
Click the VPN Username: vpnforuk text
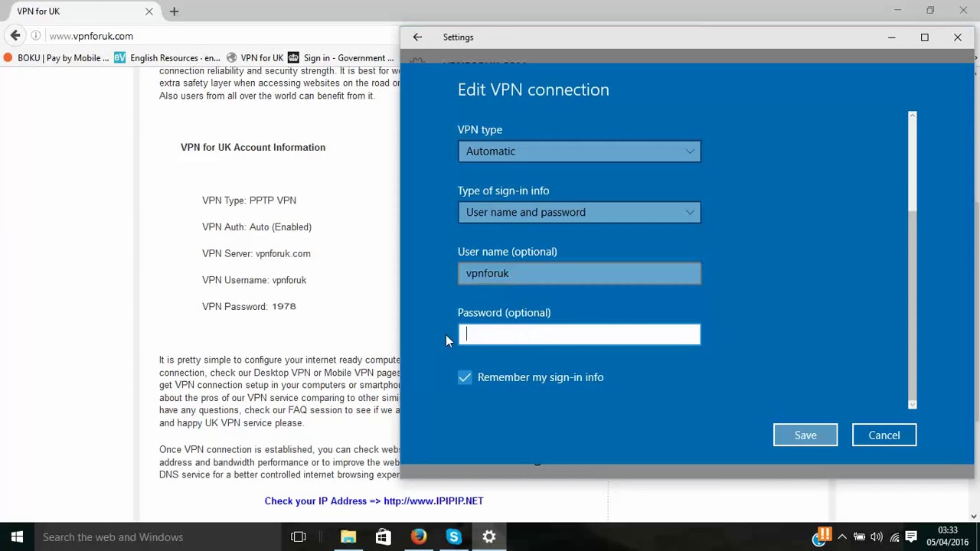(254, 280)
